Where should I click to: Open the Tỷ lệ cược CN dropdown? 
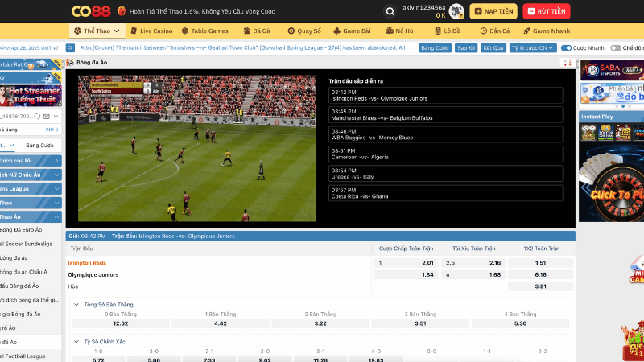(533, 48)
